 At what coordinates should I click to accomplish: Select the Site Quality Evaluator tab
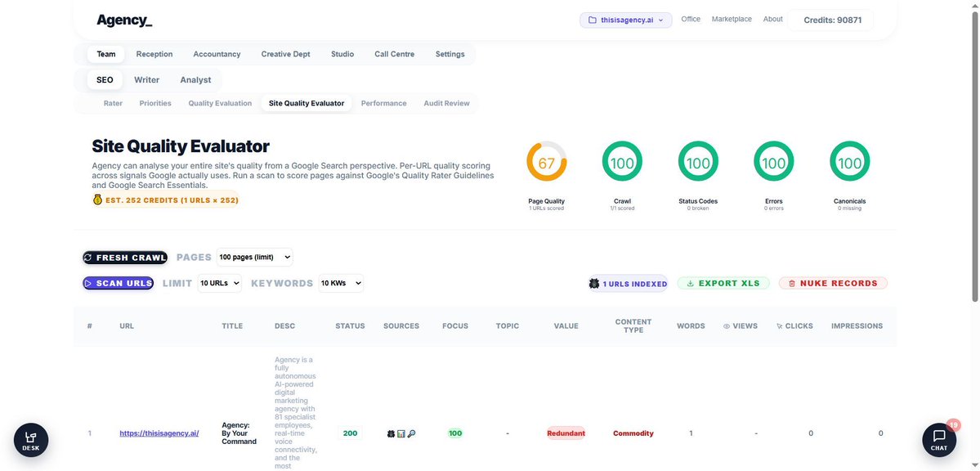tap(307, 103)
